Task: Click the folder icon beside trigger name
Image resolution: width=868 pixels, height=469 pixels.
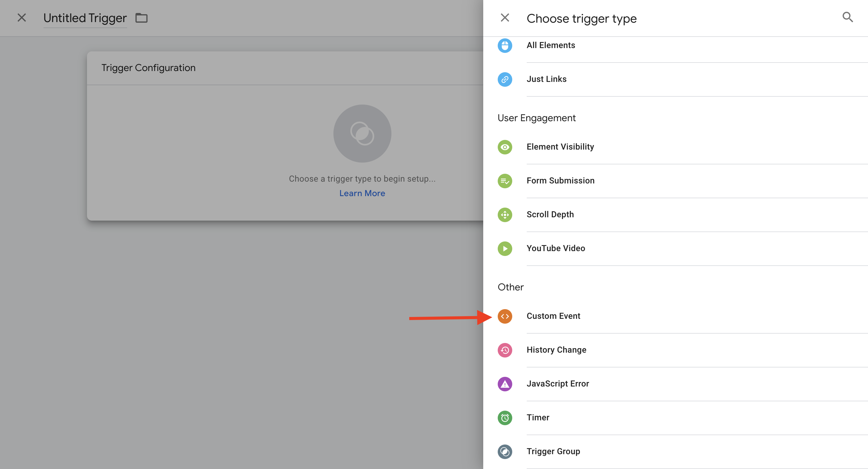Action: point(141,18)
